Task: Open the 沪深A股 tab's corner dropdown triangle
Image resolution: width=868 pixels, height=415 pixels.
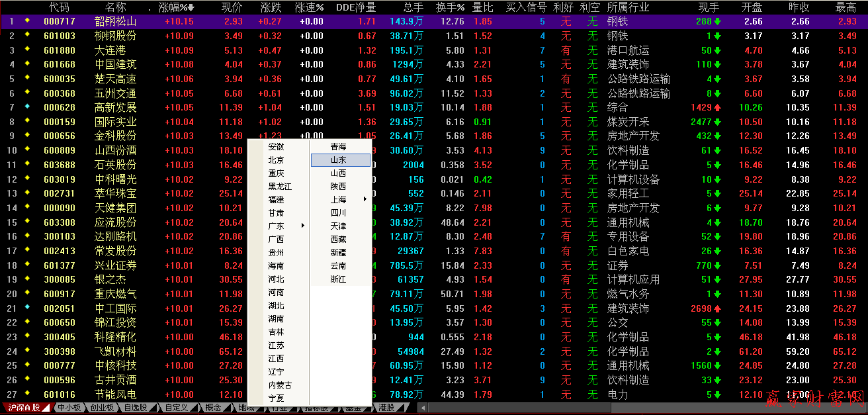Action: tap(46, 408)
